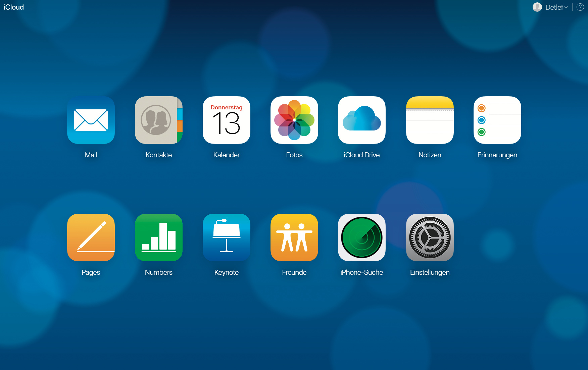Click the iCloud Drive label
Image resolution: width=588 pixels, height=370 pixels.
pyautogui.click(x=362, y=155)
